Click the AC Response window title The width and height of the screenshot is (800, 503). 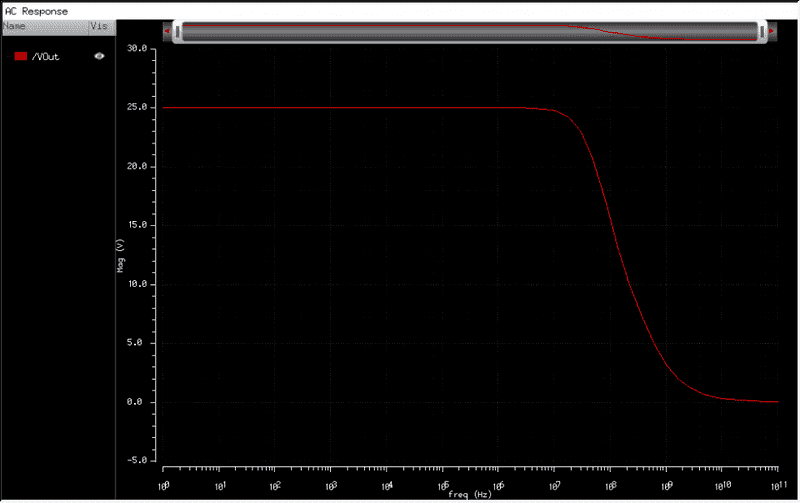click(37, 10)
